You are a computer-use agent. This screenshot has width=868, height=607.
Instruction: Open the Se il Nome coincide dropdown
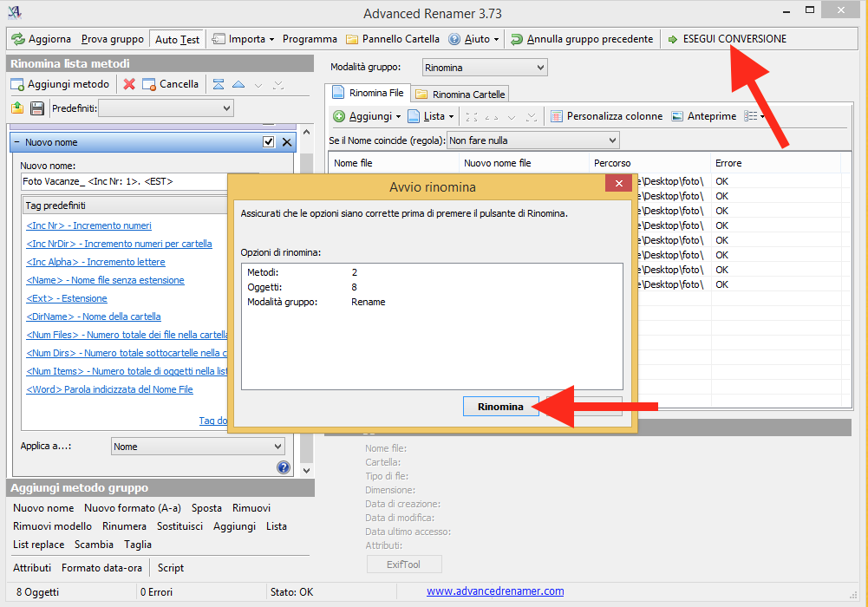(532, 140)
